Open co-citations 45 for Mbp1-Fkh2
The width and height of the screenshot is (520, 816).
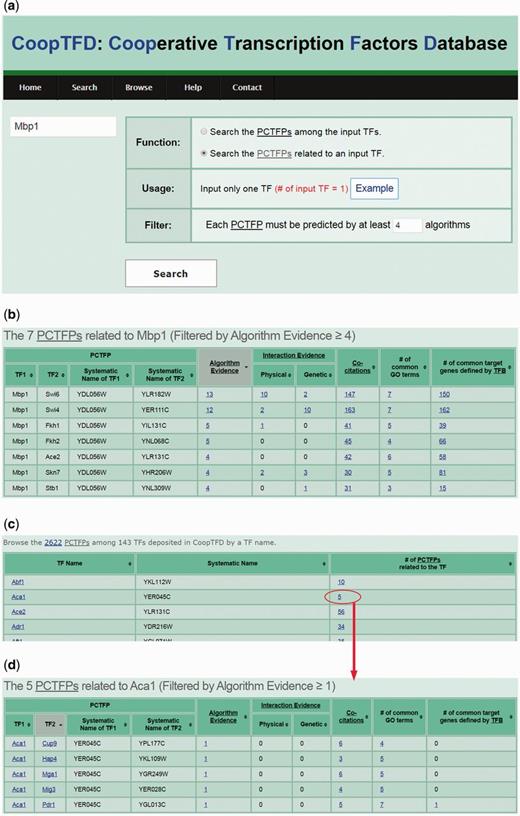point(348,441)
